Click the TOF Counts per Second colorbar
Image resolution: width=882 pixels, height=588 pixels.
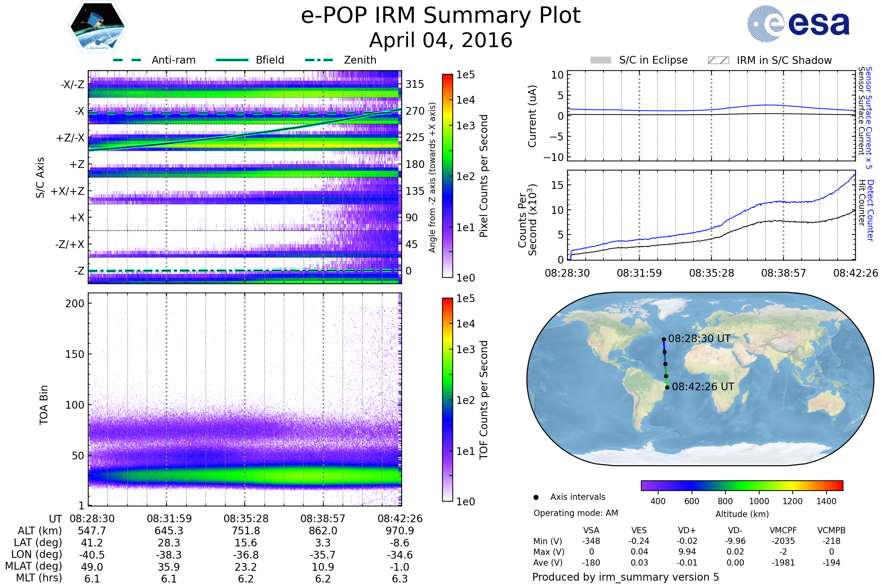point(447,399)
